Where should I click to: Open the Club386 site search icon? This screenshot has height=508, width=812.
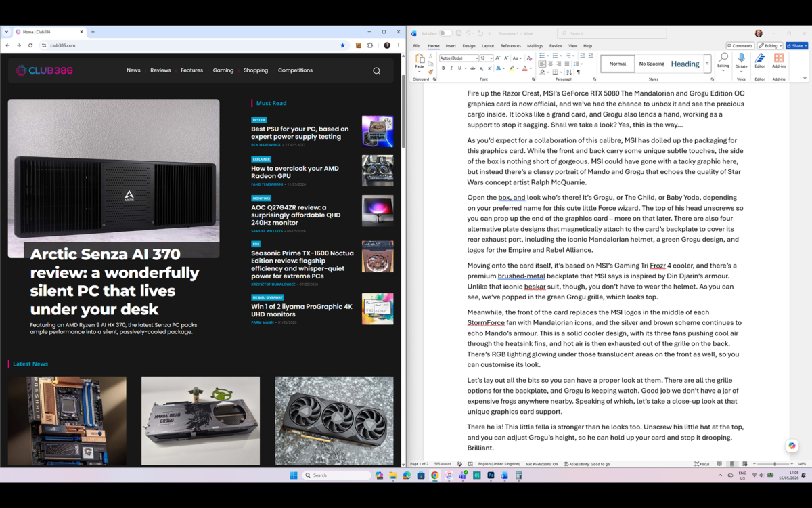pos(376,70)
